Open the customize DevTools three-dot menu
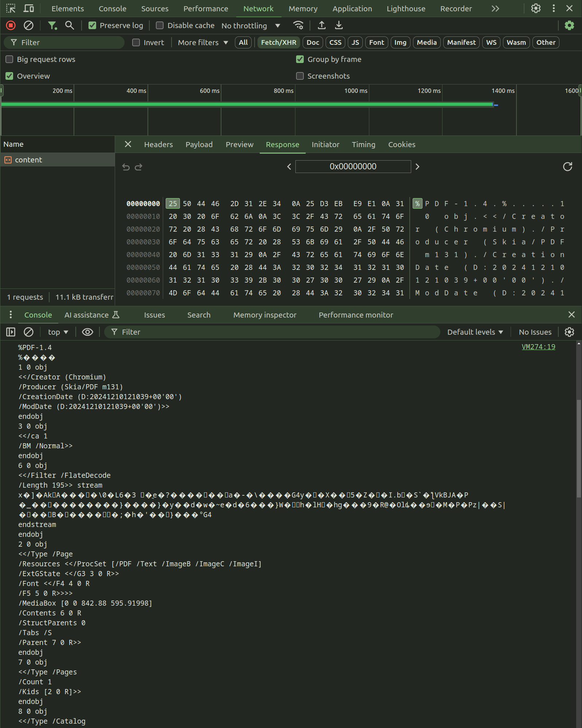 [x=554, y=8]
